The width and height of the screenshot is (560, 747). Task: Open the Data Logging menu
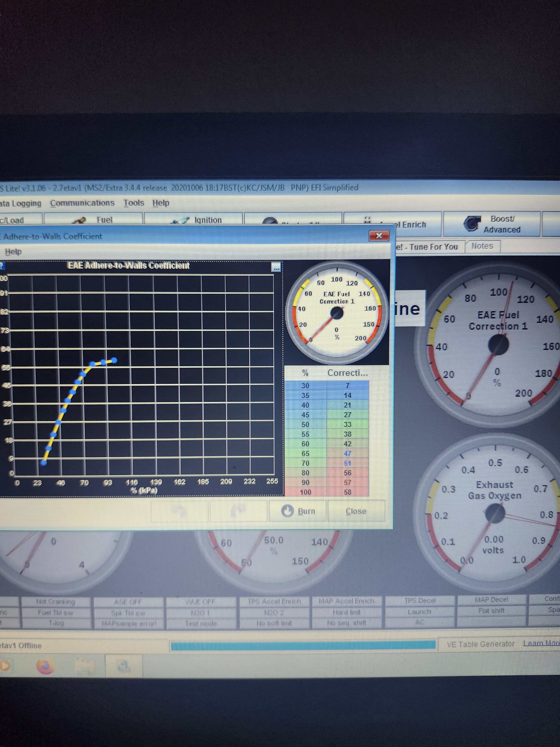pos(21,203)
